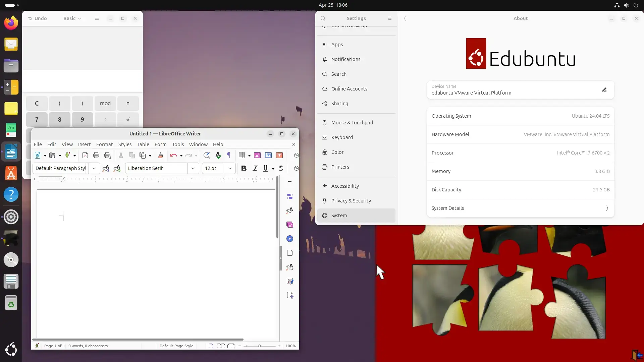Viewport: 644px width, 362px height.
Task: Open the undo history dropdown arrow
Action: (181, 156)
